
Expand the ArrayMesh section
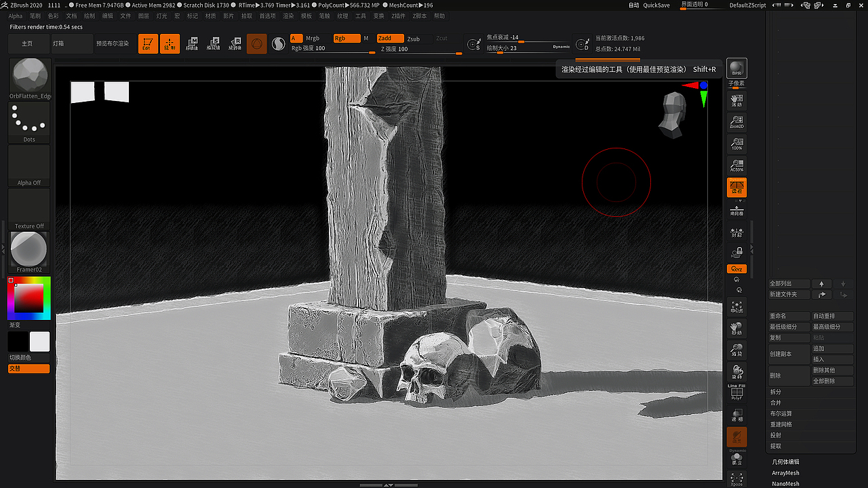tap(785, 473)
